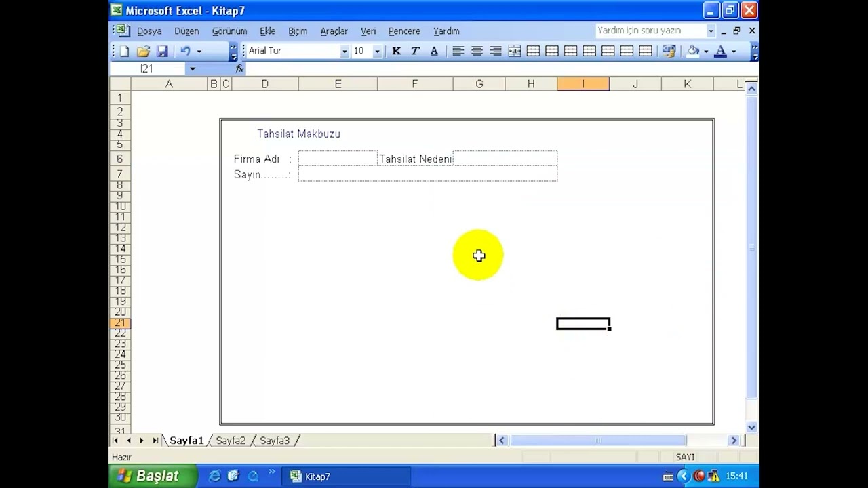This screenshot has height=488, width=868.
Task: Select column E header
Action: click(x=338, y=84)
